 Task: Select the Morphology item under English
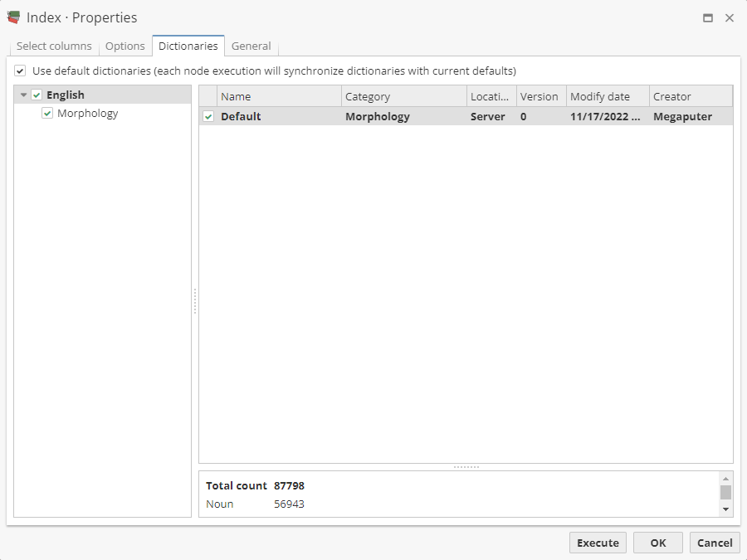point(87,113)
